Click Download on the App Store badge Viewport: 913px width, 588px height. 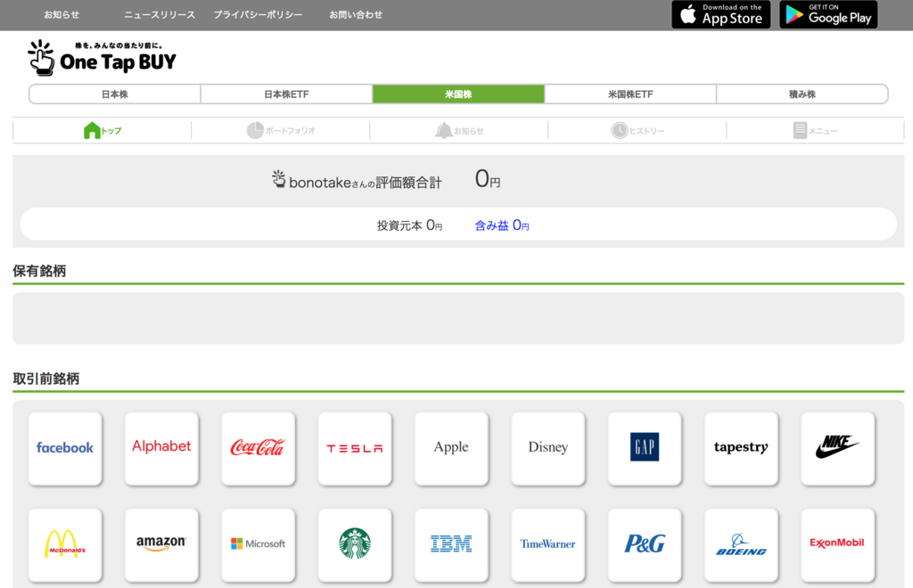720,14
